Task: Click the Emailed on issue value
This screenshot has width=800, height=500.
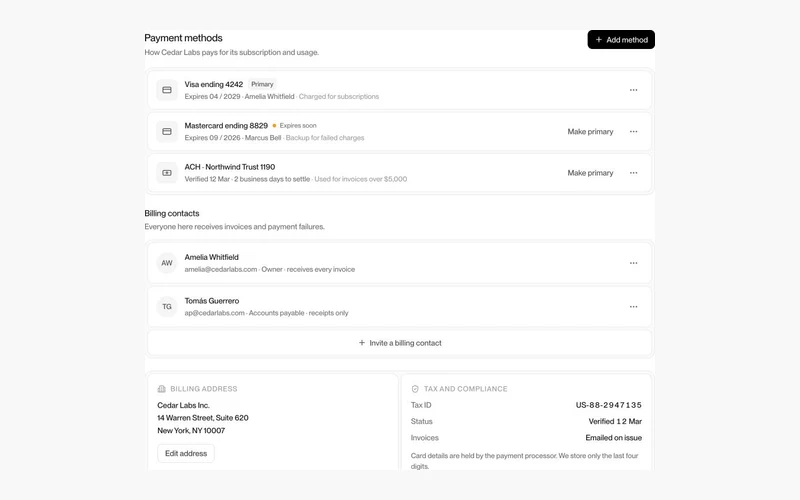Action: tap(614, 438)
